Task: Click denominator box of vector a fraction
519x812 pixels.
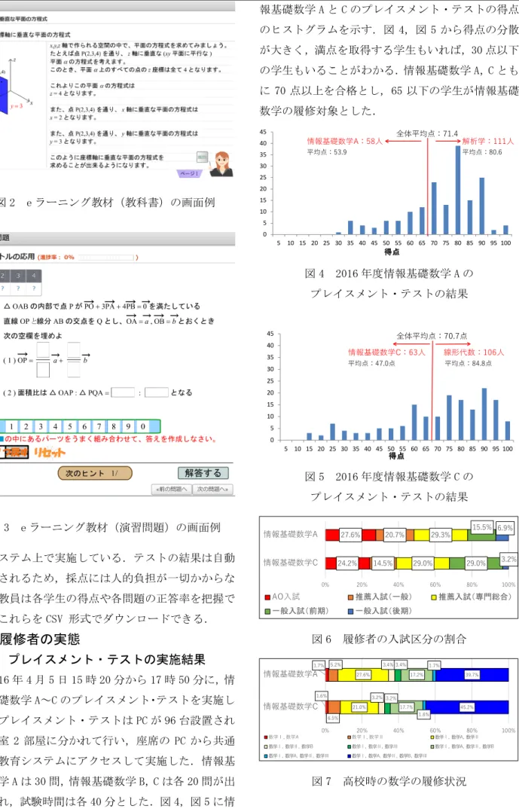Action: coord(43,369)
